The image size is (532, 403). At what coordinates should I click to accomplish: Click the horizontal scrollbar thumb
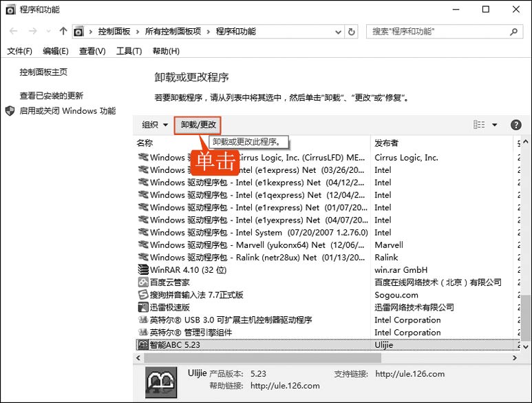tap(262, 358)
